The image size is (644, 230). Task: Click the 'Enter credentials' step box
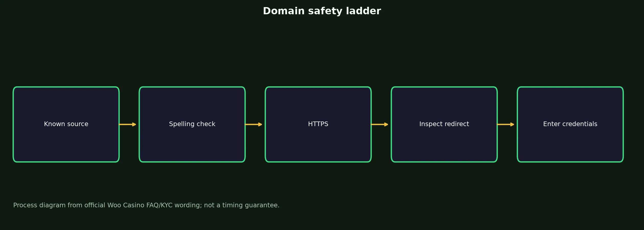570,124
